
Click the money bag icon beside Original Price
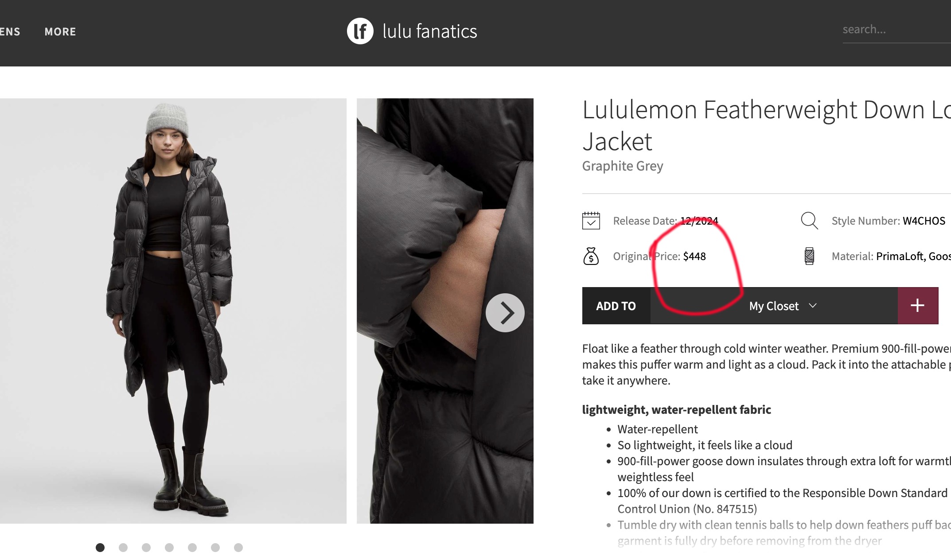click(x=591, y=256)
